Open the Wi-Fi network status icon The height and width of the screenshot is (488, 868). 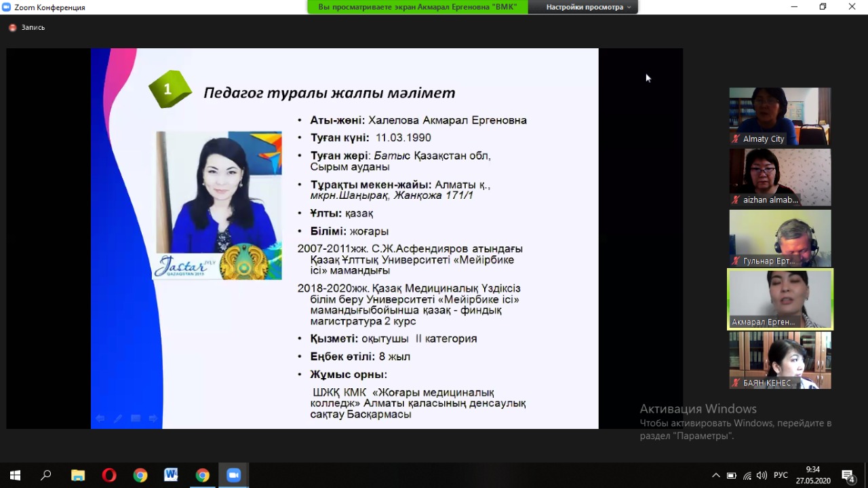747,475
